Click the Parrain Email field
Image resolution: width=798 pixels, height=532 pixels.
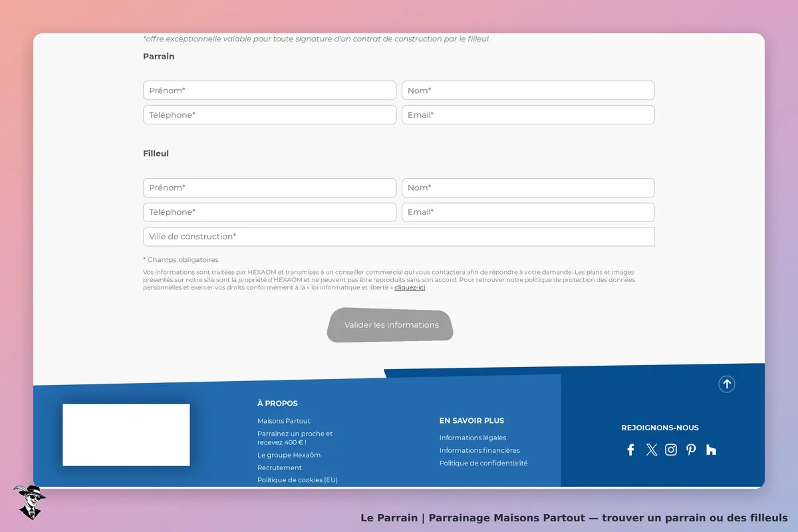click(528, 115)
